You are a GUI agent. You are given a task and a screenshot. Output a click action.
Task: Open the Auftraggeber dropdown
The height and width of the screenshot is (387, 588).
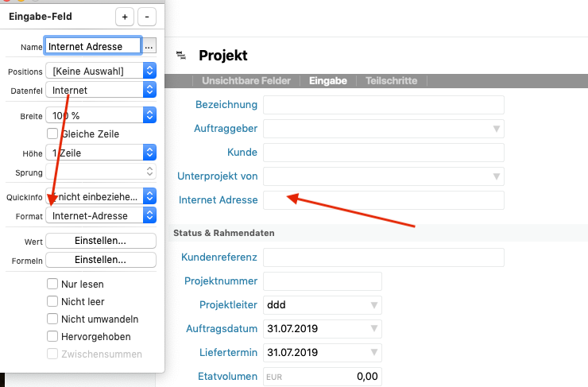(x=497, y=129)
